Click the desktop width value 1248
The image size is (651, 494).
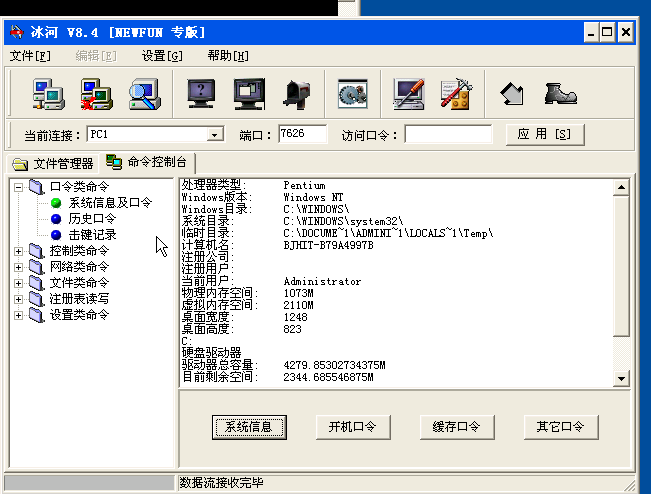[296, 318]
